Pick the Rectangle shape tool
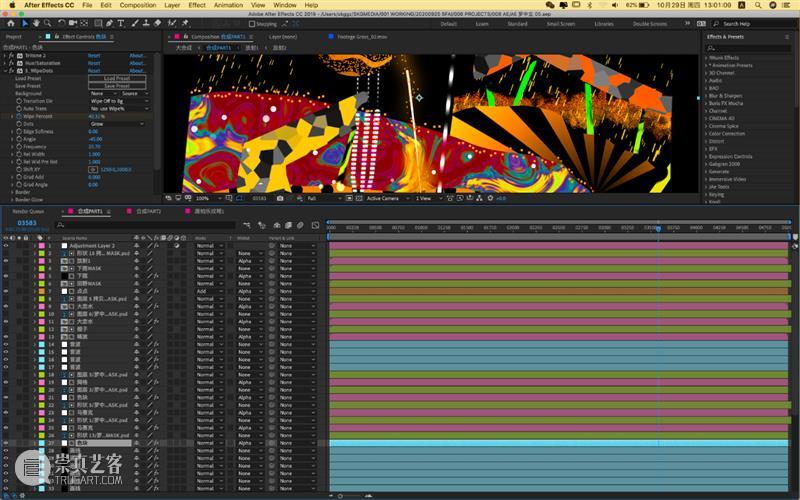 pyautogui.click(x=98, y=23)
